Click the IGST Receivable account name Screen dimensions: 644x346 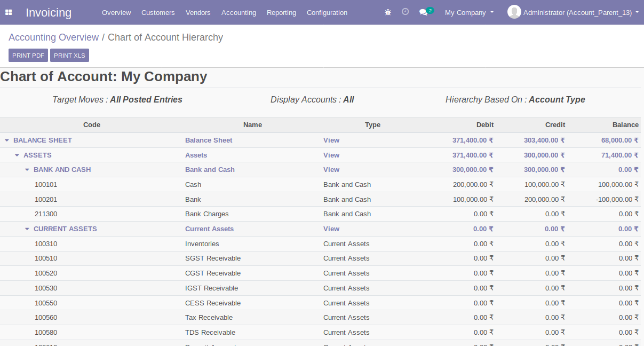click(x=212, y=288)
